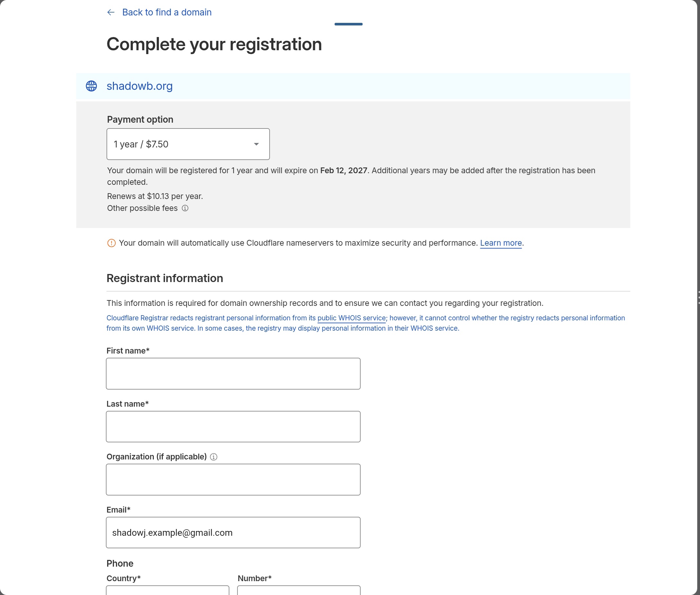Click the blue bar above the page heading

(348, 24)
